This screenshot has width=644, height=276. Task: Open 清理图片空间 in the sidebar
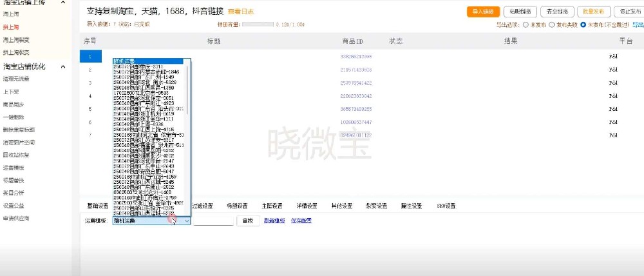(19, 143)
